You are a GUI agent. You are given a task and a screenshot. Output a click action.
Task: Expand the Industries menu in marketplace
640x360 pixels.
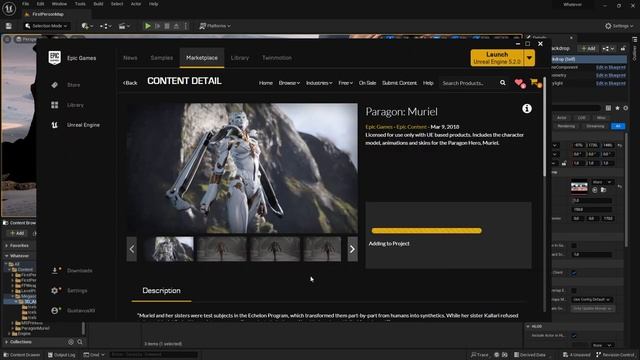click(x=319, y=83)
